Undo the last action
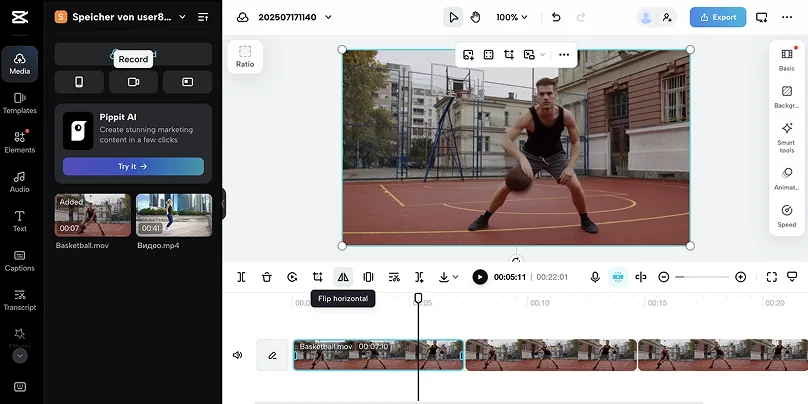Viewport: 808px width, 404px height. pos(556,17)
